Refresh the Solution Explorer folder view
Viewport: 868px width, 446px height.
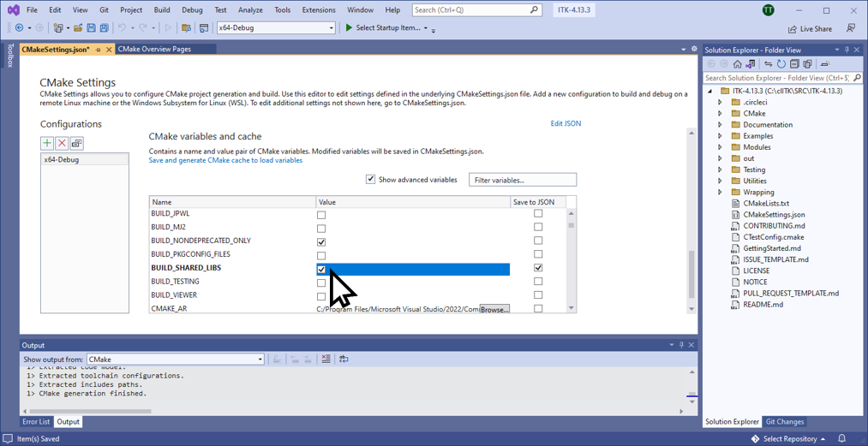click(x=781, y=64)
